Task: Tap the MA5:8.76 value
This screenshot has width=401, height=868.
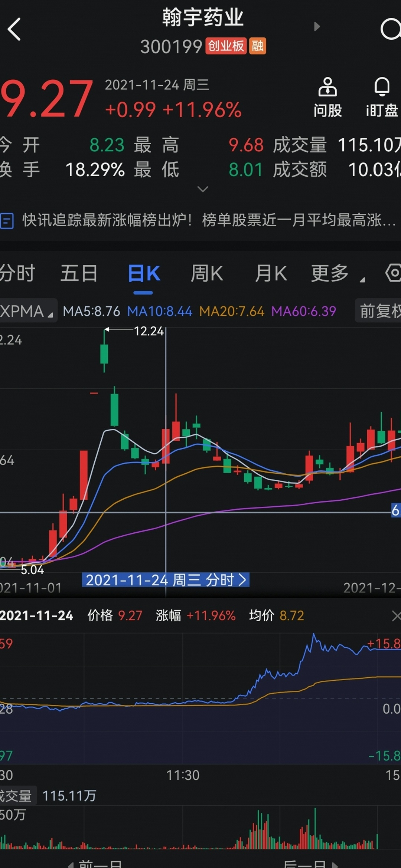Action: pyautogui.click(x=91, y=311)
